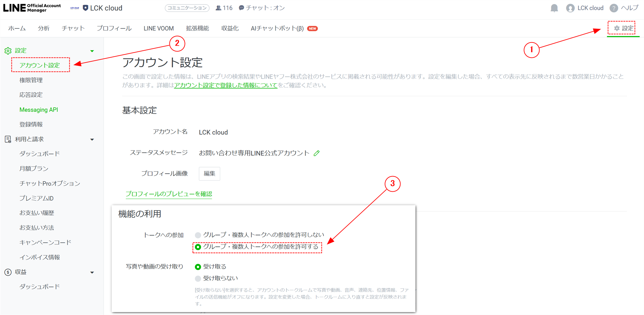Select グループ・複数人トークへの参加を許可する radio
The width and height of the screenshot is (644, 315).
pyautogui.click(x=198, y=247)
